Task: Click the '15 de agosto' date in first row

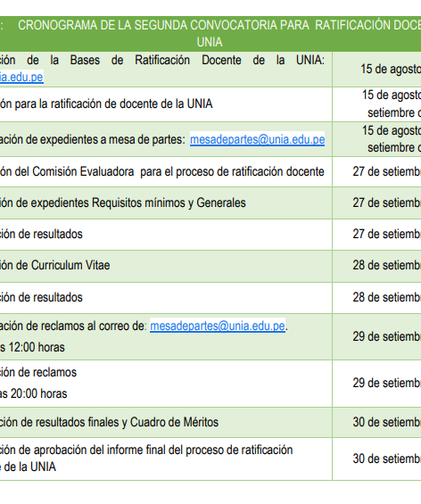Action: click(x=391, y=69)
